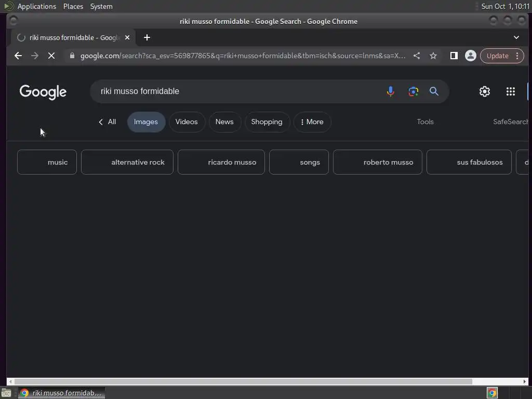Open Chrome's three-dot menu
This screenshot has width=532, height=399.
[517, 56]
